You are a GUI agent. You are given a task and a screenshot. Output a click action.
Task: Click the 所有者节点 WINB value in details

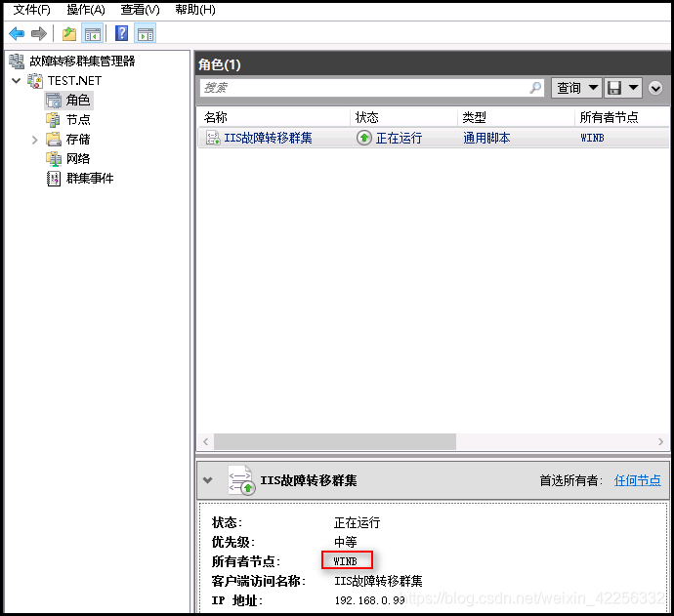(x=345, y=561)
